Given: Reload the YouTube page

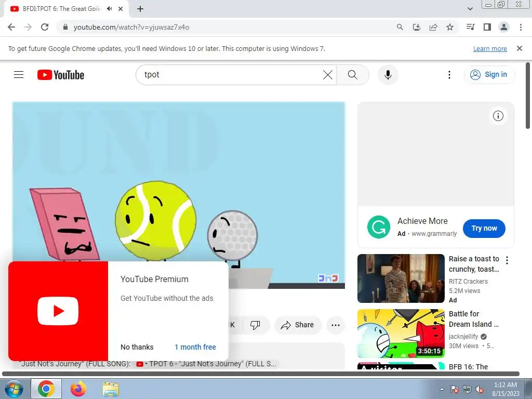Looking at the screenshot, I should pyautogui.click(x=45, y=27).
